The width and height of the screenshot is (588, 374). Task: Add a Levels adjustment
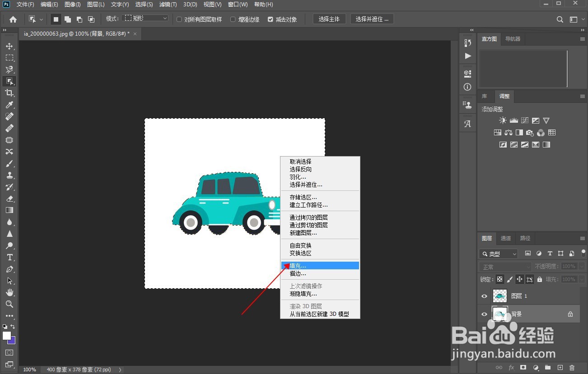(513, 120)
